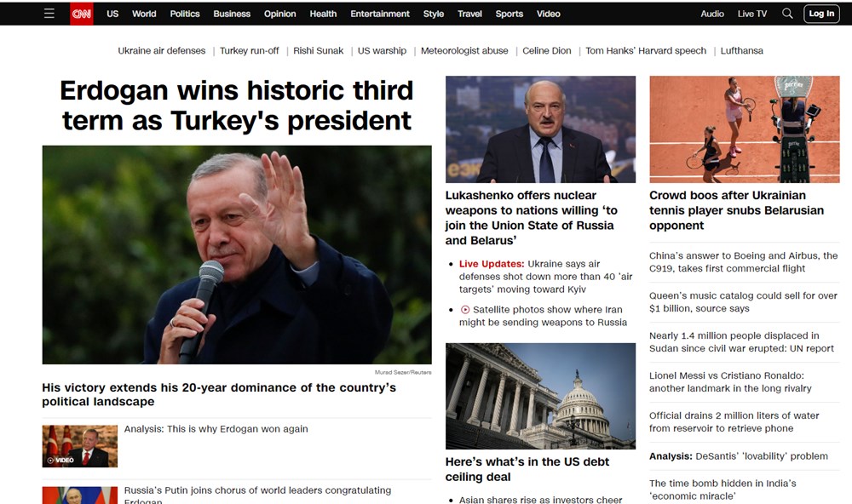Viewport: 852px width, 504px height.
Task: Click the CNN logo
Action: [x=82, y=14]
